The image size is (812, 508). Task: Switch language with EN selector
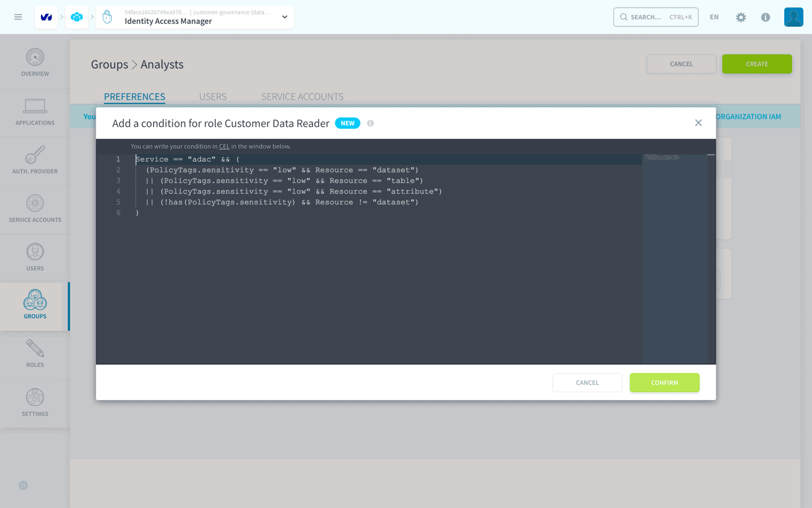pos(714,17)
